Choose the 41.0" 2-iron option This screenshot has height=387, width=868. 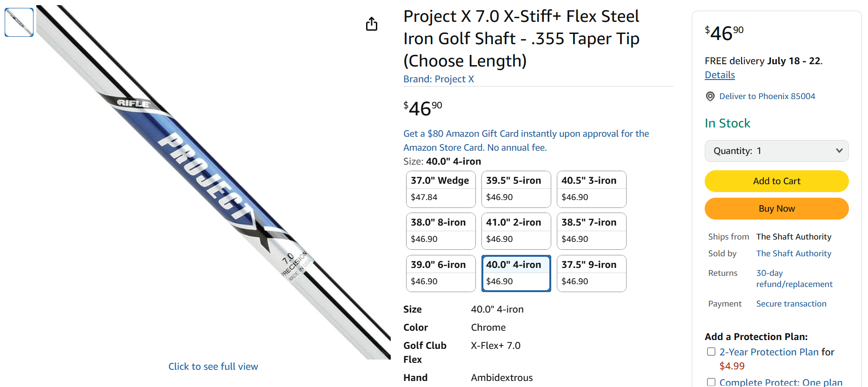[x=516, y=231]
